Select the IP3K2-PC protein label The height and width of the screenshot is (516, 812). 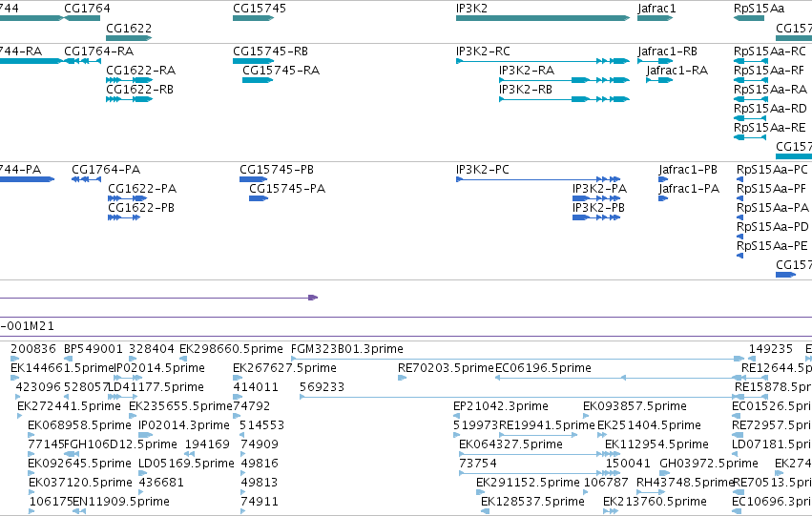click(483, 170)
